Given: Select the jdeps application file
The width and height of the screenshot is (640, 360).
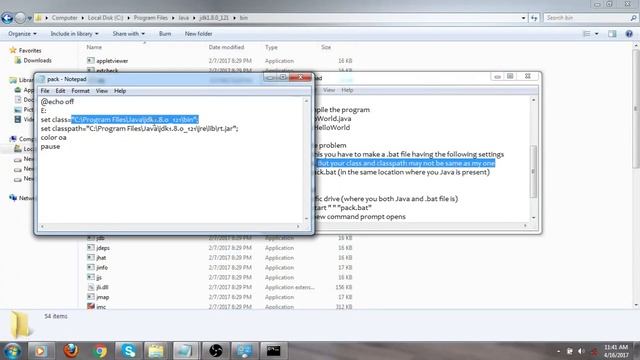Looking at the screenshot, I should pyautogui.click(x=102, y=248).
